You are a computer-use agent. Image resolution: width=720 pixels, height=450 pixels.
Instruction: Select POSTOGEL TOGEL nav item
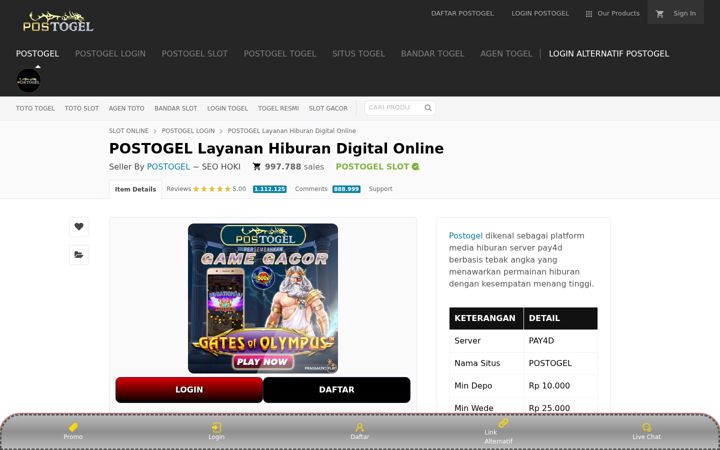pos(280,54)
